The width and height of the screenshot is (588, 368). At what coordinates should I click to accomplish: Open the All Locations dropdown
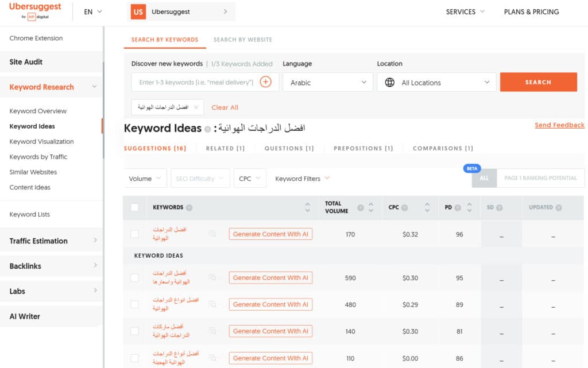point(436,83)
